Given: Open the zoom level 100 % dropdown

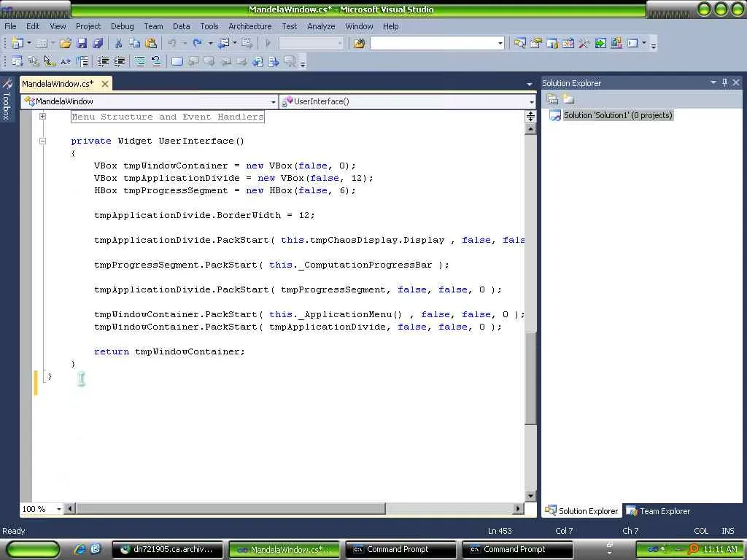Looking at the screenshot, I should [x=59, y=509].
